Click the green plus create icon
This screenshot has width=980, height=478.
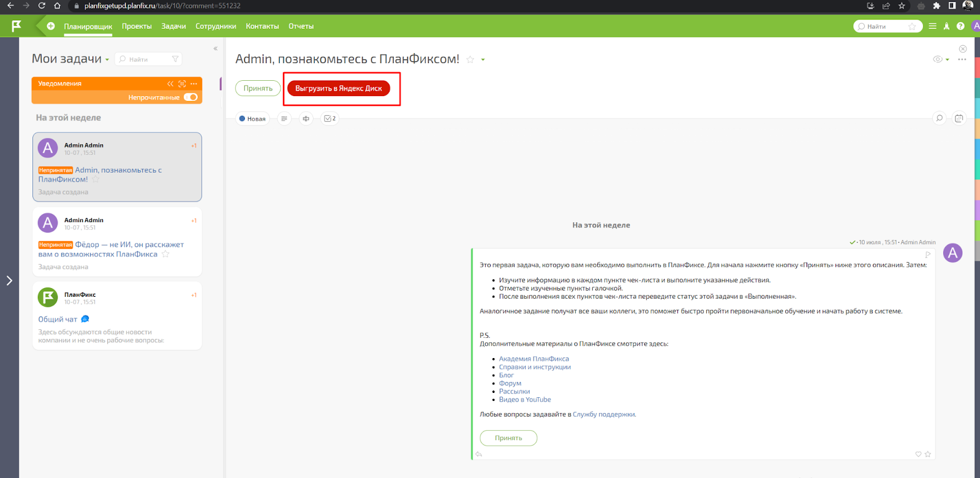(51, 26)
